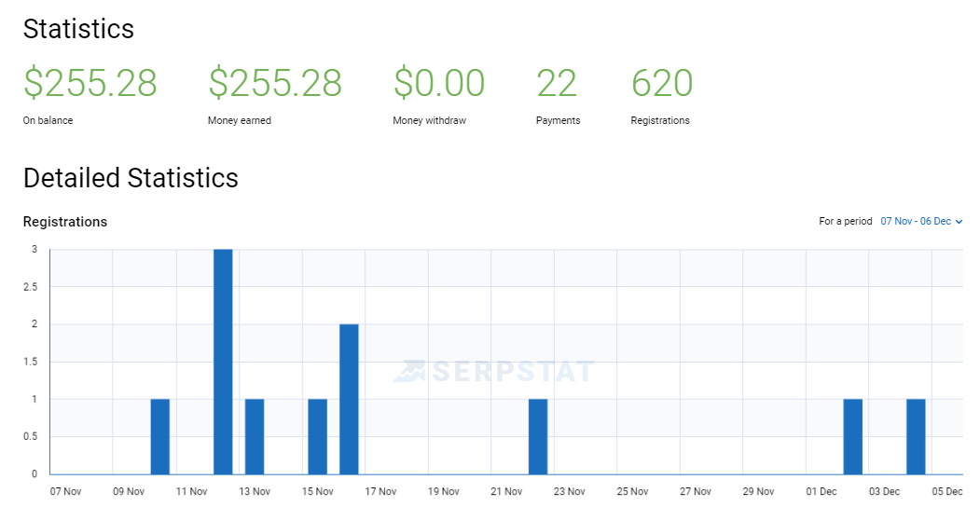Viewport: 980px width, 507px height.
Task: Click the bar at 04 Dec
Action: tap(917, 436)
